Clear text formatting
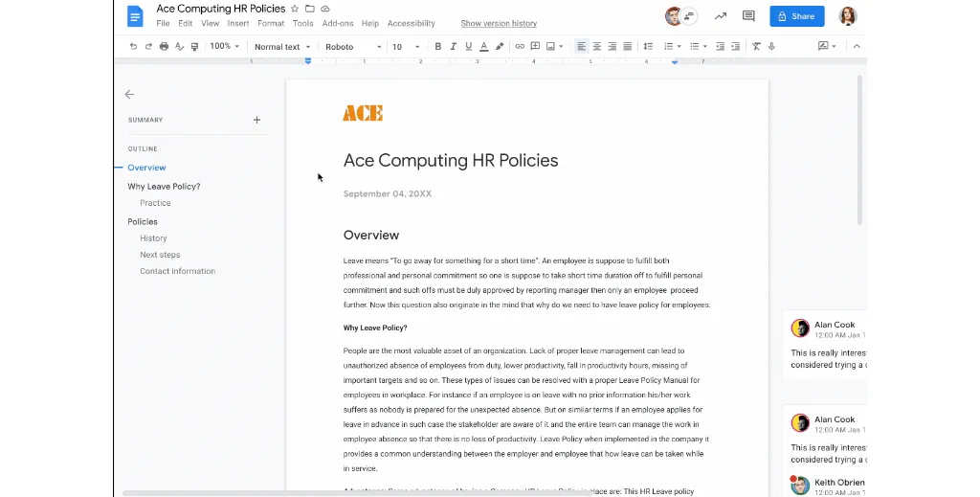The image size is (980, 497). pos(756,46)
